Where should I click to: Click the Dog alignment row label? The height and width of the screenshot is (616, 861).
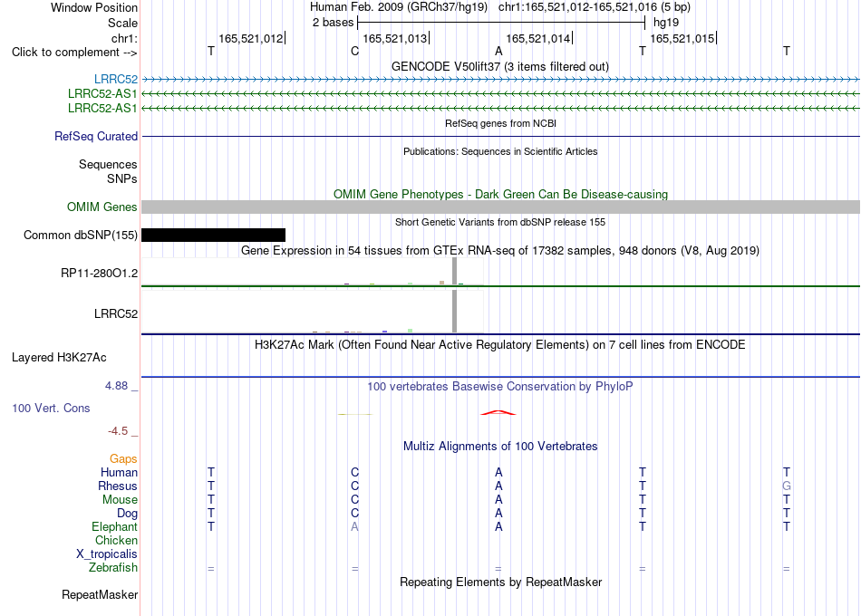[x=127, y=514]
